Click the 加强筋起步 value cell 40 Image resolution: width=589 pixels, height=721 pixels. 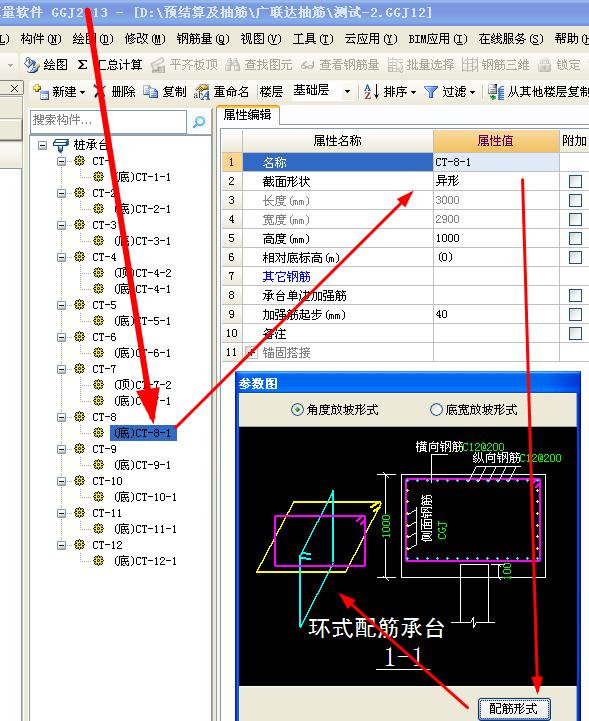pyautogui.click(x=496, y=315)
